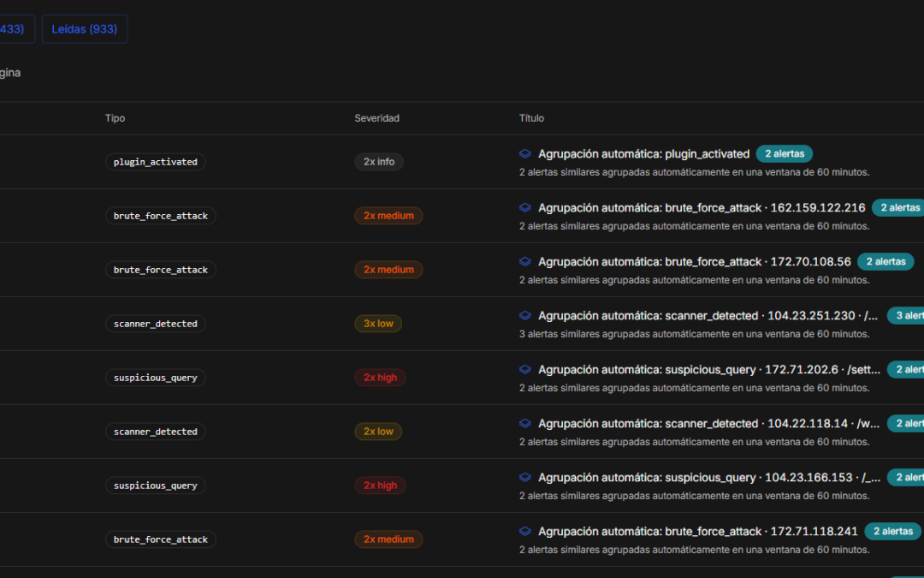Click 2x low badge in 104.22.118.14 row
924x578 pixels.
coord(378,432)
